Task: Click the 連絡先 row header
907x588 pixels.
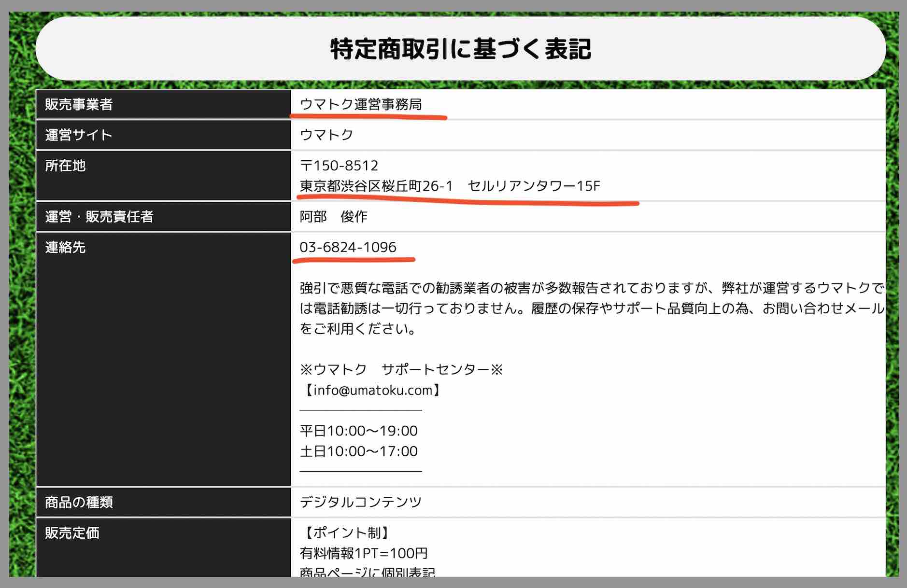Action: coord(65,247)
